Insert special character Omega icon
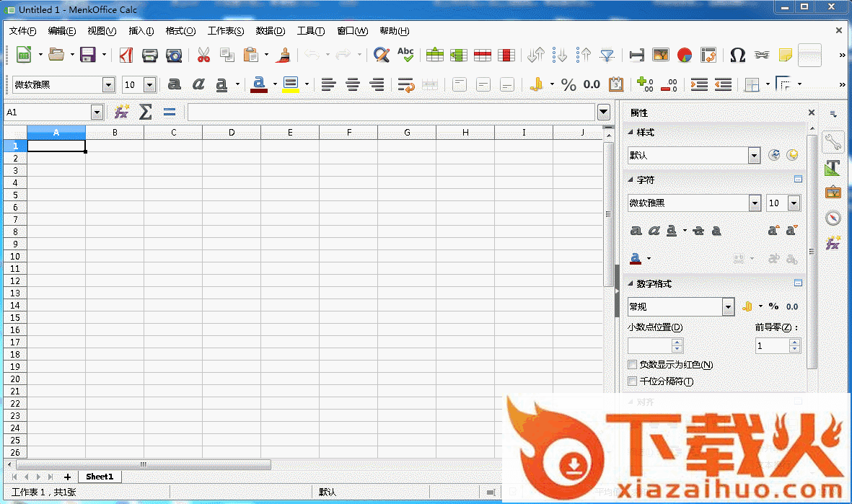The height and width of the screenshot is (504, 852). 737,54
